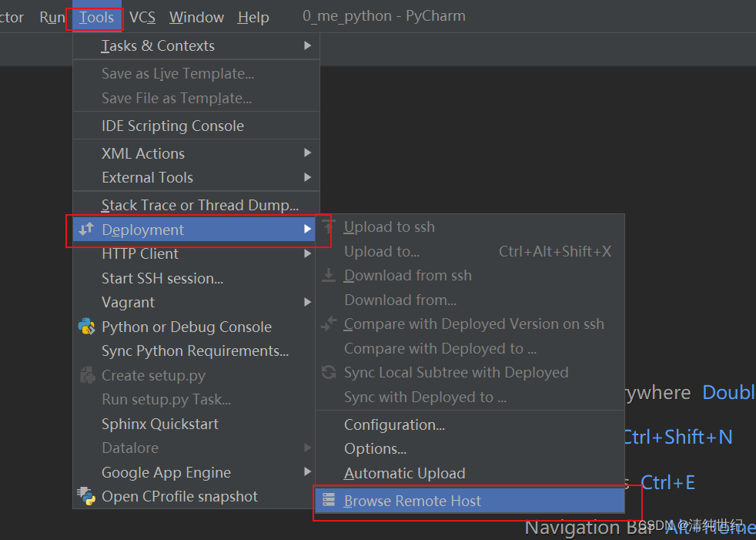
Task: Open Stack Trace or Thread Dump
Action: click(196, 205)
